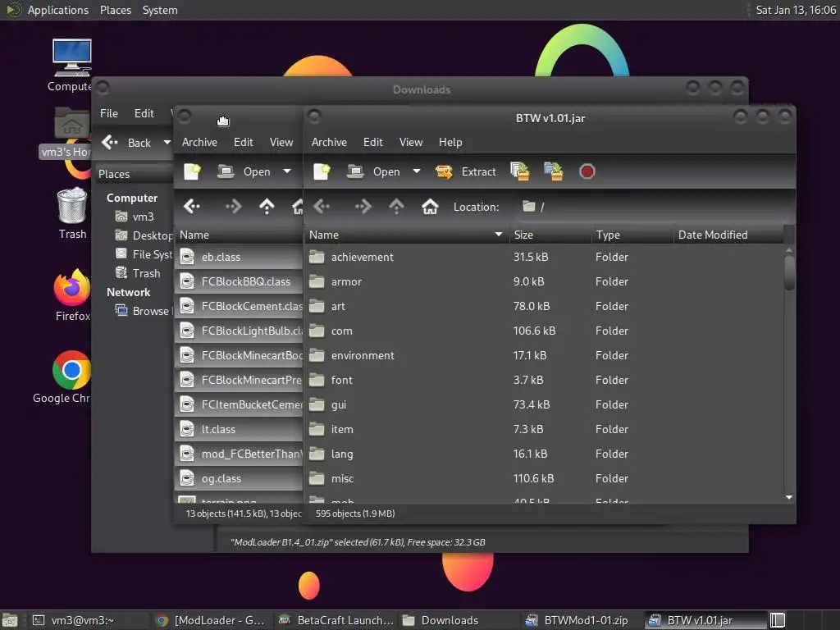Click Up arrow in BTWMod1-01.zip window
Image resolution: width=840 pixels, height=630 pixels.
(267, 206)
